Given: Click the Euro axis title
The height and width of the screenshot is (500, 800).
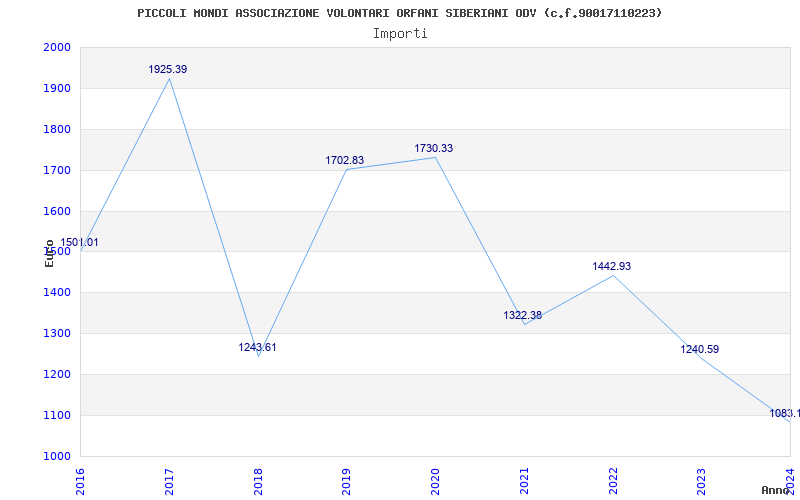Looking at the screenshot, I should click(49, 253).
